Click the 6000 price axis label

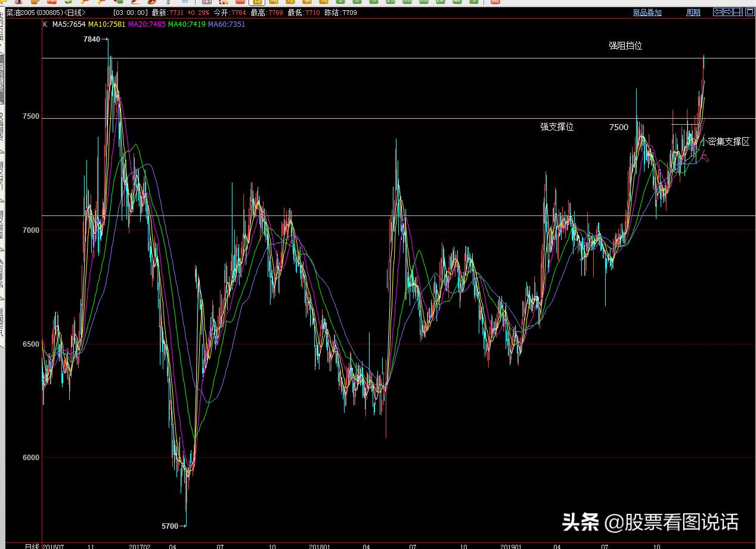point(32,458)
